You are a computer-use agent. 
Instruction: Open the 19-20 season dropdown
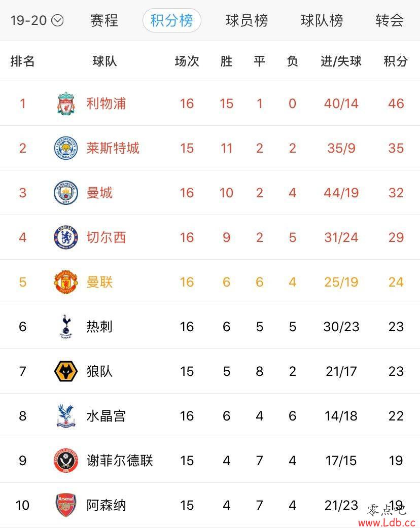(x=37, y=20)
